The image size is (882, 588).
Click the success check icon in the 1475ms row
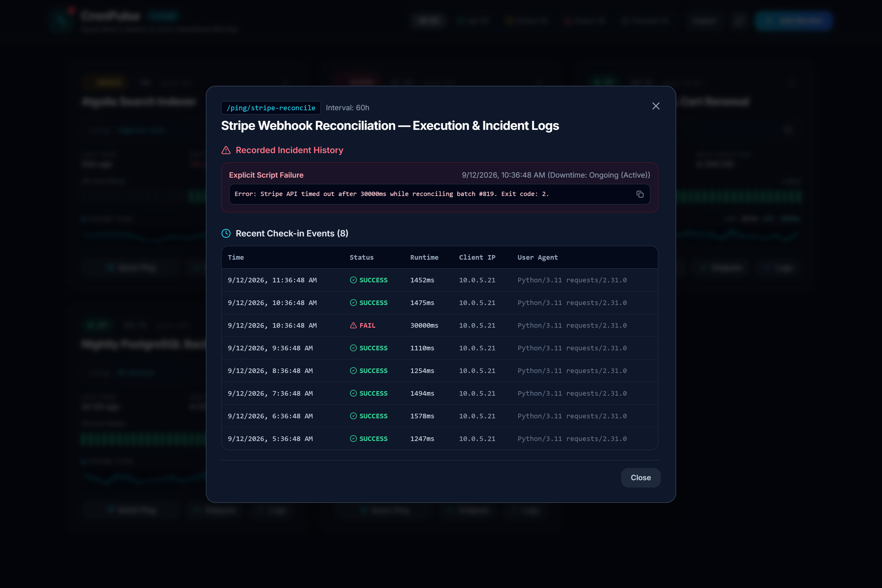pos(353,303)
